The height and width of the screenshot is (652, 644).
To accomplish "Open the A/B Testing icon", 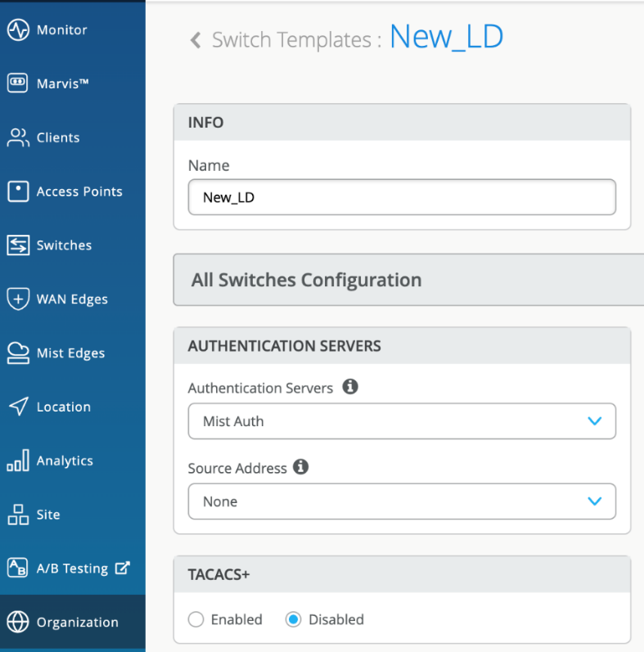I will [x=17, y=568].
